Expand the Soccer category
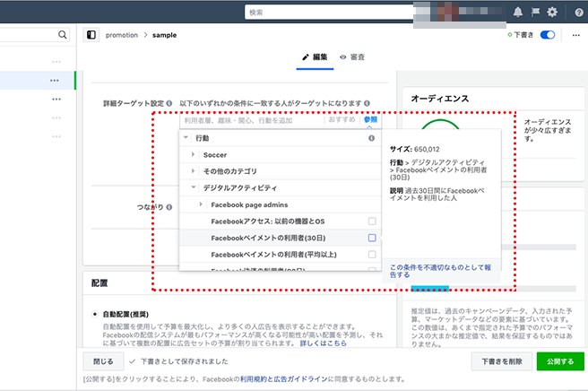 (193, 154)
